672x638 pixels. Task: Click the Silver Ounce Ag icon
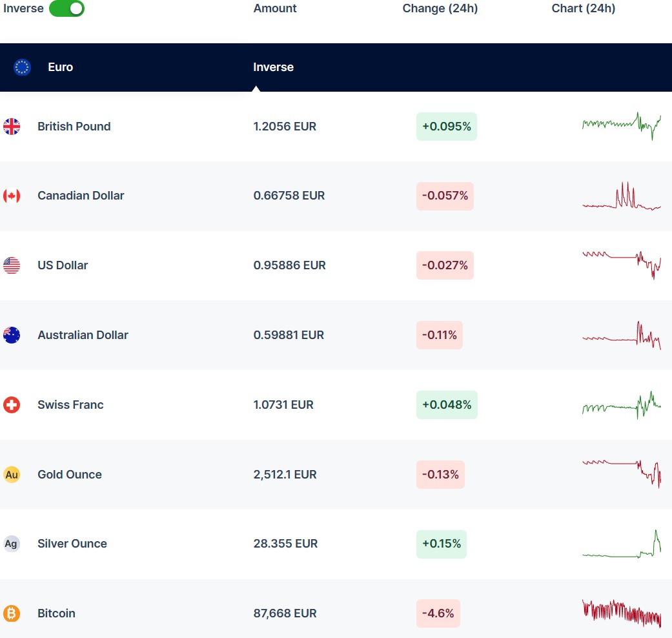pyautogui.click(x=12, y=544)
